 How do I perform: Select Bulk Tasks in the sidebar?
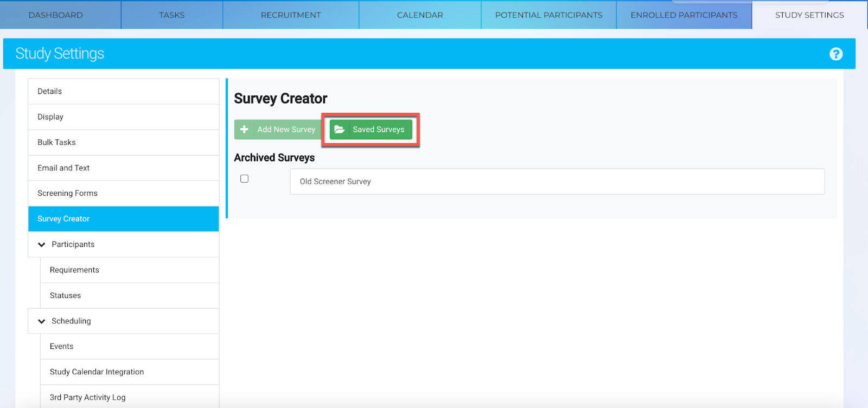(56, 142)
